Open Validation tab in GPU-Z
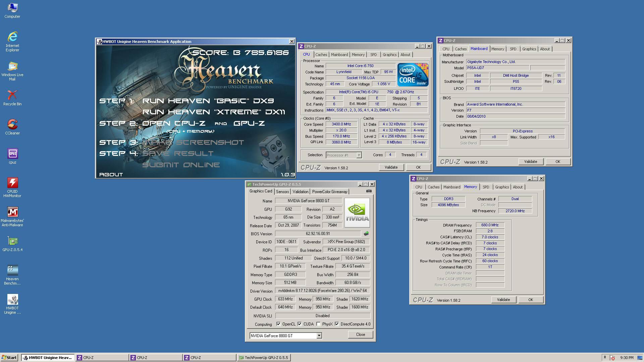644x362 pixels. 300,192
